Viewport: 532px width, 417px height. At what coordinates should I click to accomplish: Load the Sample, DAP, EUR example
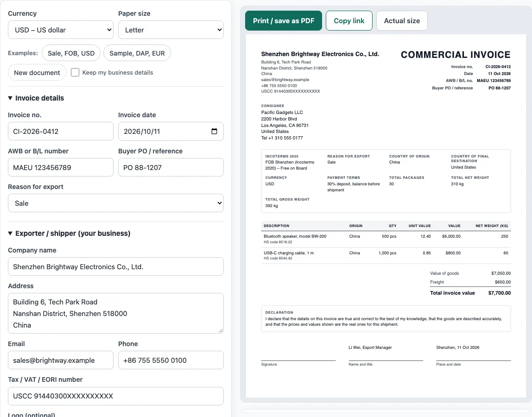click(137, 53)
